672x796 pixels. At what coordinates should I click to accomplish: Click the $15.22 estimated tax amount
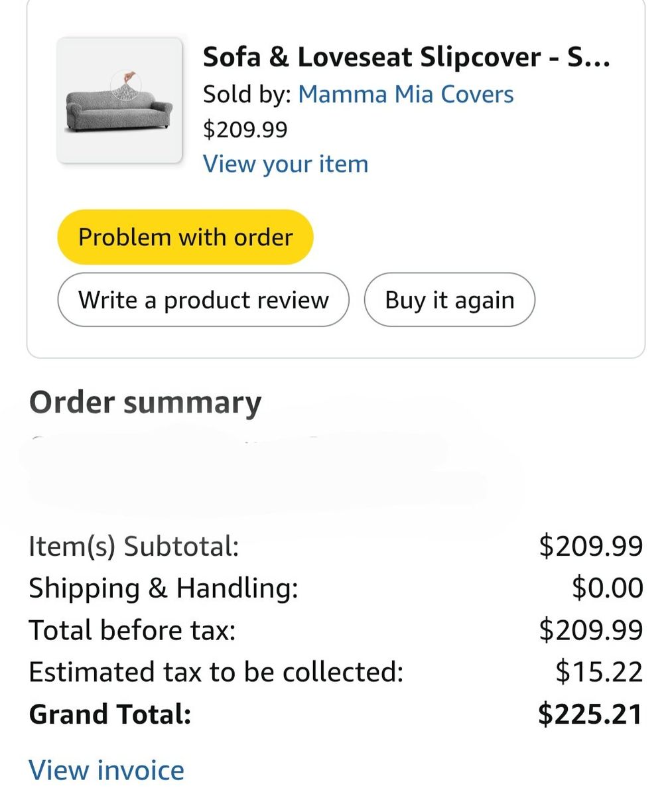(599, 672)
